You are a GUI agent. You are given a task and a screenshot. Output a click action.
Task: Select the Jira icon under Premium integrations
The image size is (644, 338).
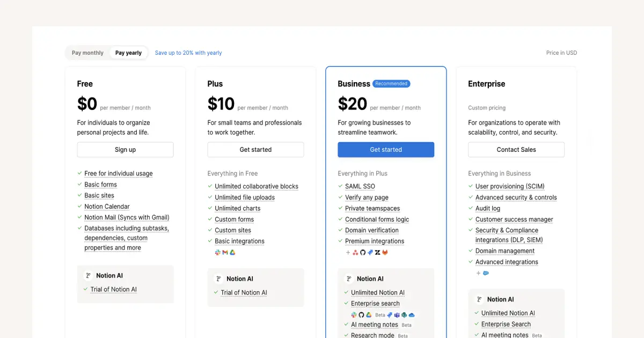click(370, 252)
